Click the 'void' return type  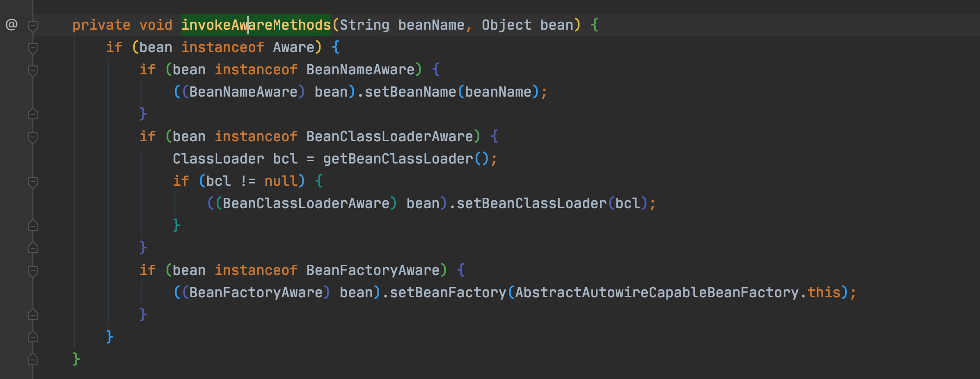156,25
